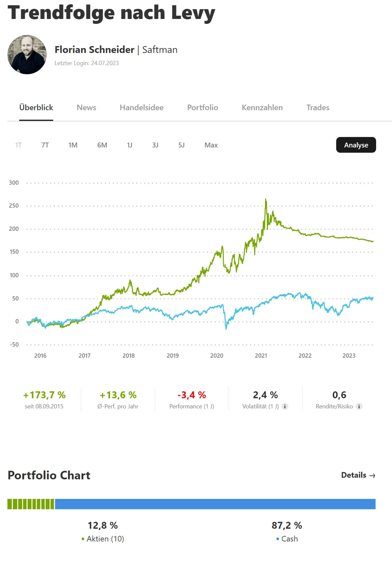Open the Trades tab
The height and width of the screenshot is (564, 392).
tap(318, 108)
